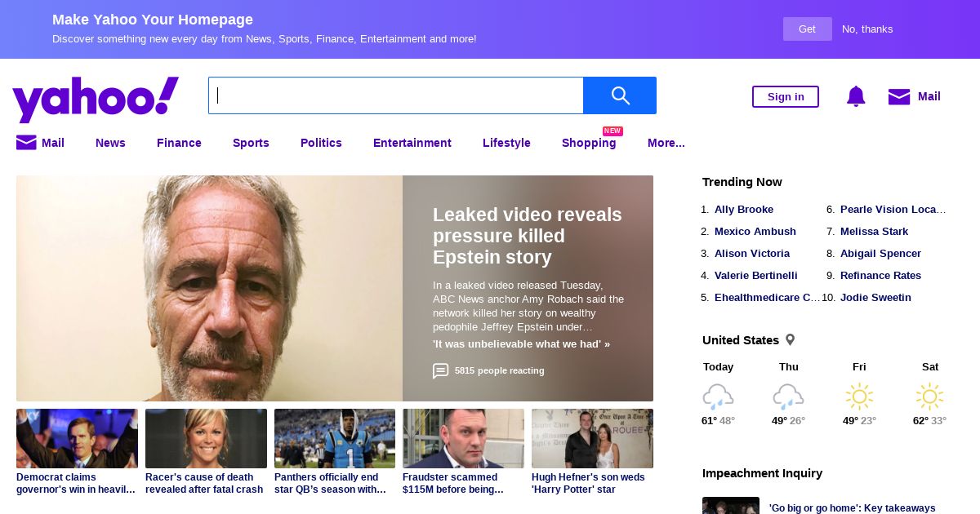Click the Mail envelope icon in navigation bar
The height and width of the screenshot is (514, 980).
tap(26, 143)
